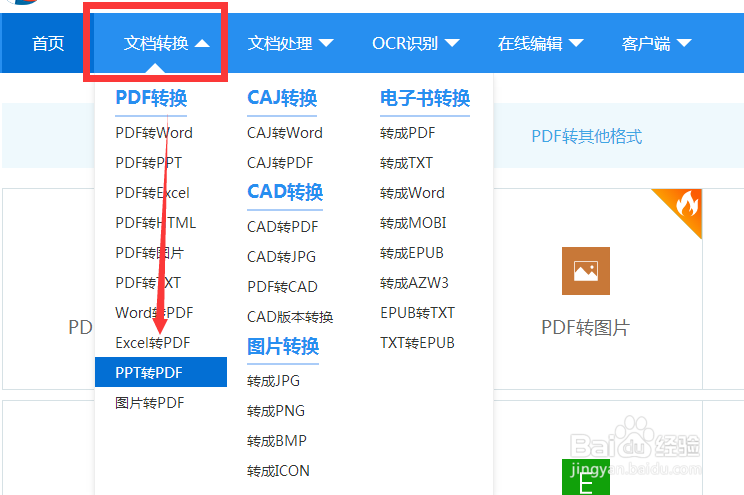
Task: Open the 电子书转换 category heading
Action: [425, 98]
